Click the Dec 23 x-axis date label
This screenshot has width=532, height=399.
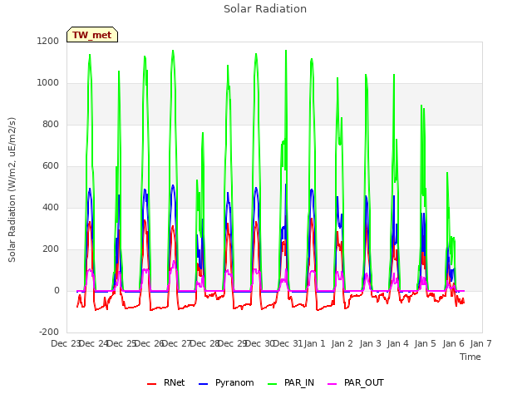coord(65,343)
